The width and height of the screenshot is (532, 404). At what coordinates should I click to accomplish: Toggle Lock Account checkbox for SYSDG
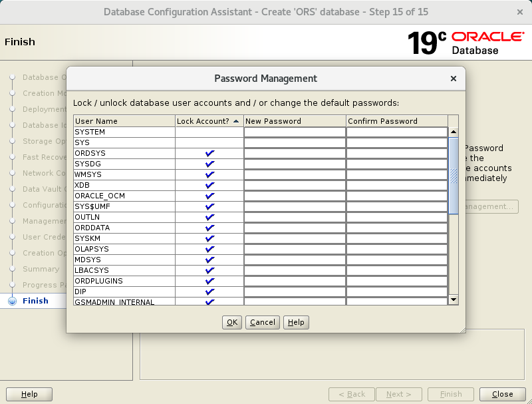coord(209,164)
